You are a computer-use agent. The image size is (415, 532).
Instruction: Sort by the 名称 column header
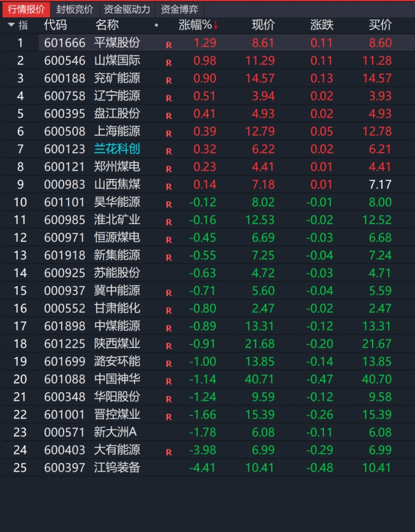[x=107, y=25]
